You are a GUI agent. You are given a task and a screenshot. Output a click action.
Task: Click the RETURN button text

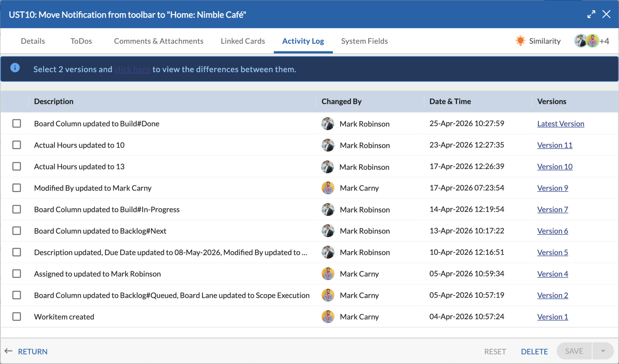pyautogui.click(x=33, y=351)
